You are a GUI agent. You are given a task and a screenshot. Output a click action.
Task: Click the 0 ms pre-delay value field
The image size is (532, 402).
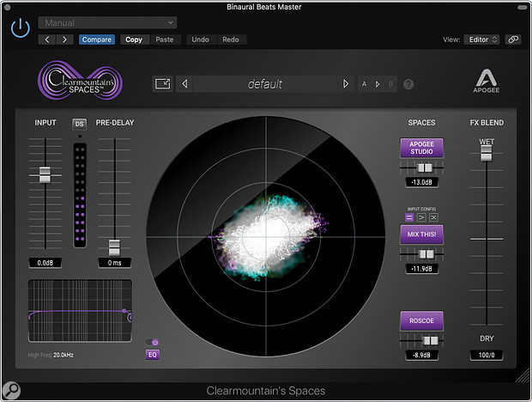[114, 263]
